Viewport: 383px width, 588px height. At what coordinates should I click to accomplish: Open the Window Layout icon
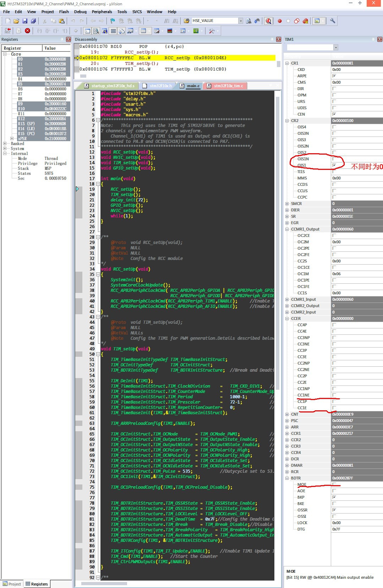(x=317, y=21)
